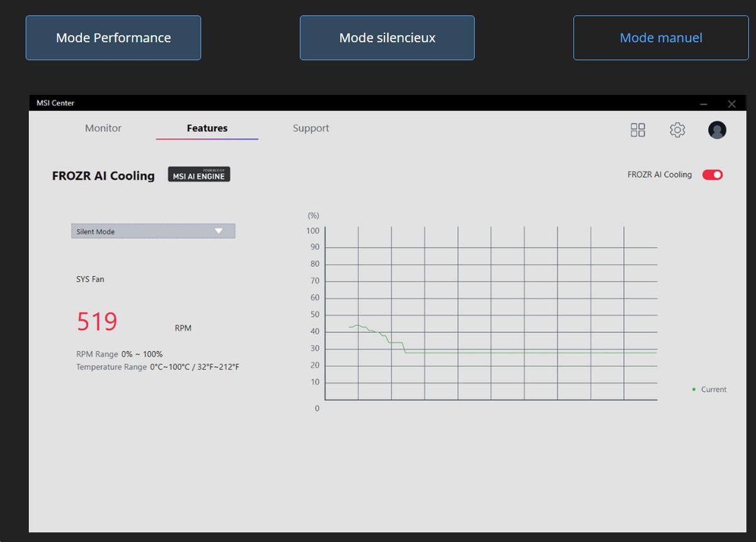
Task: Select the Features tab
Action: (x=207, y=128)
